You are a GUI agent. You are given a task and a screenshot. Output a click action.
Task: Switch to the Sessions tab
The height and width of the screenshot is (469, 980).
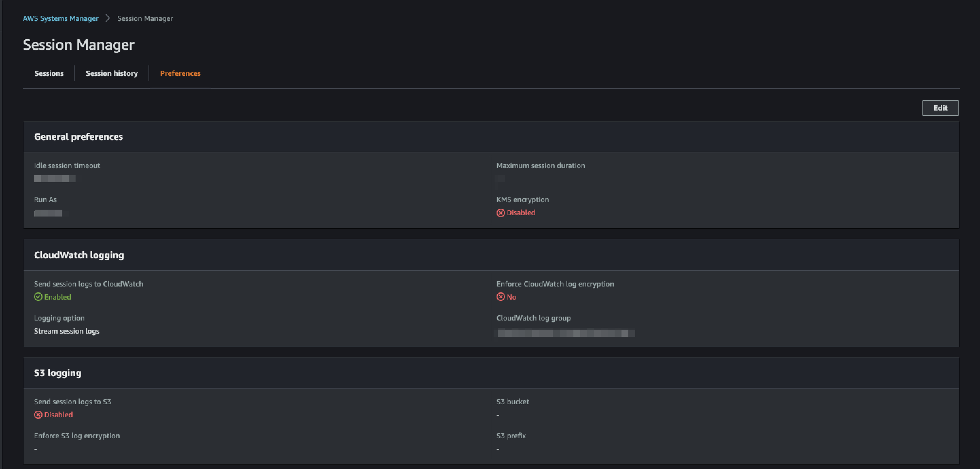pos(49,73)
